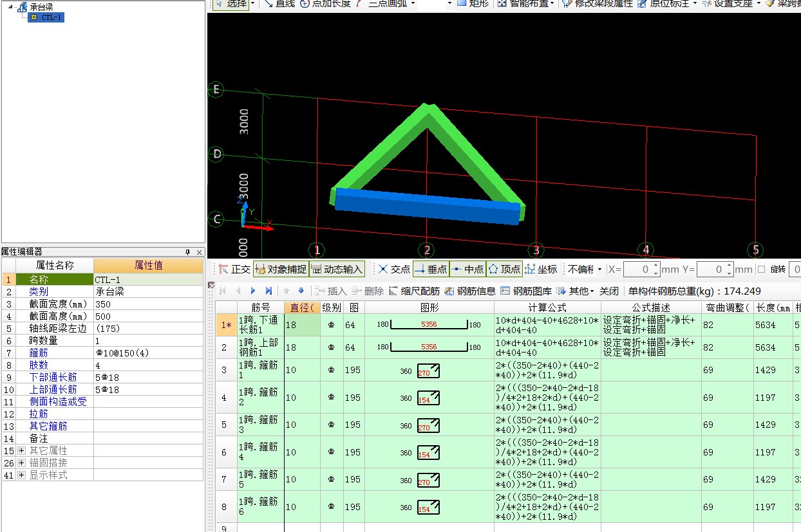Pick the 矩形 rectangle tool
The height and width of the screenshot is (532, 801).
(x=472, y=4)
